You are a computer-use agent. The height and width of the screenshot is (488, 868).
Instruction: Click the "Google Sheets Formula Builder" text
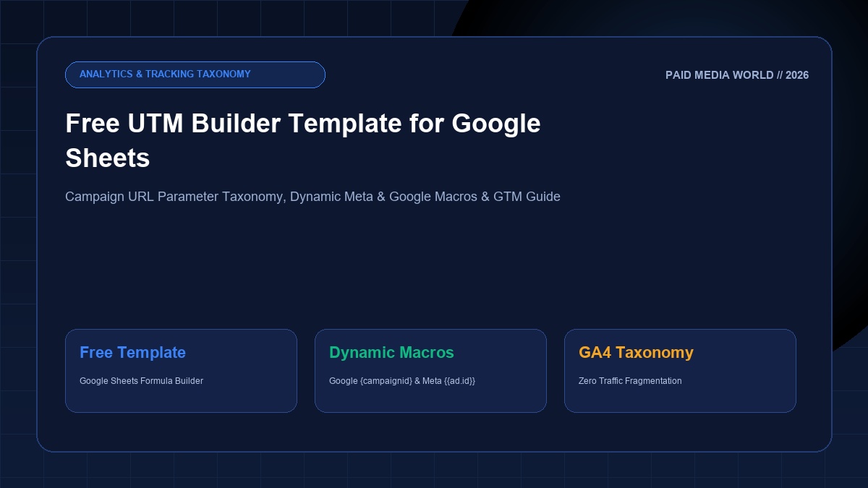click(141, 381)
